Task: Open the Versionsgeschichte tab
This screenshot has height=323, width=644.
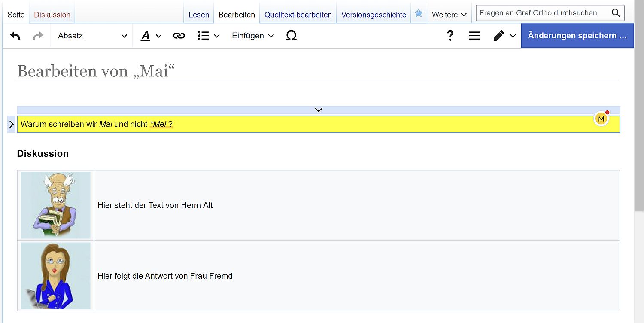Action: click(x=374, y=15)
